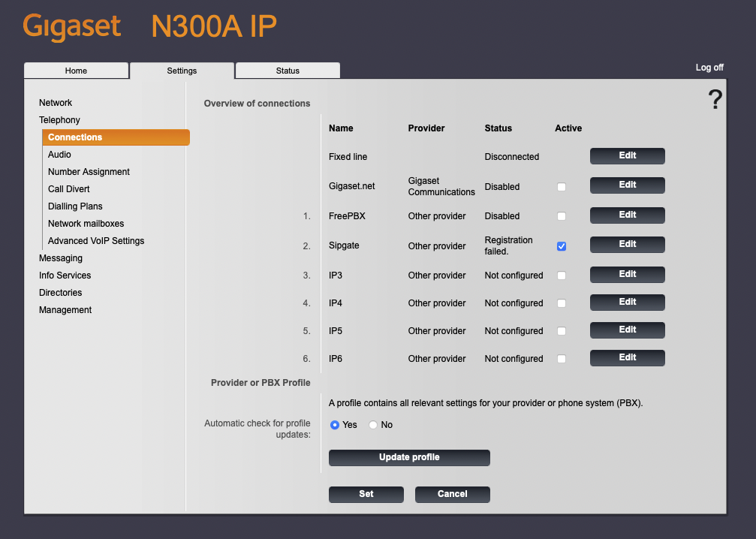Switch to the Home tab
Screen dimensions: 756x539
click(76, 71)
